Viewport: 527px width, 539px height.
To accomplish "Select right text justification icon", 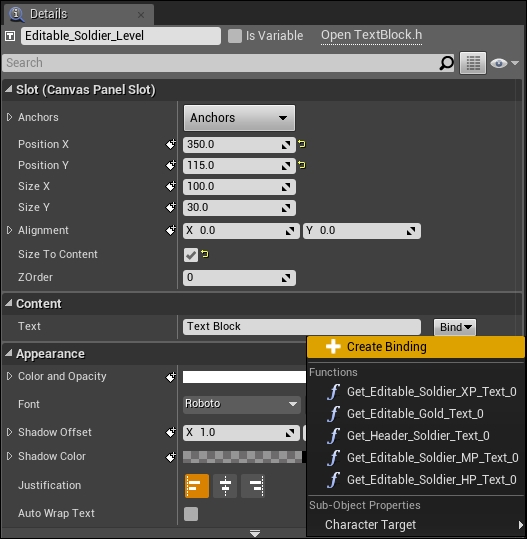I will (x=253, y=486).
